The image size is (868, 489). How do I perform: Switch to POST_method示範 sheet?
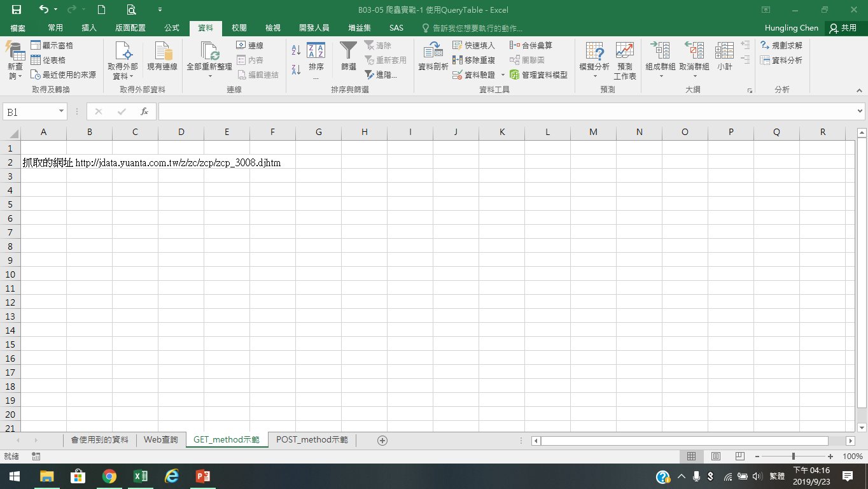pyautogui.click(x=312, y=440)
